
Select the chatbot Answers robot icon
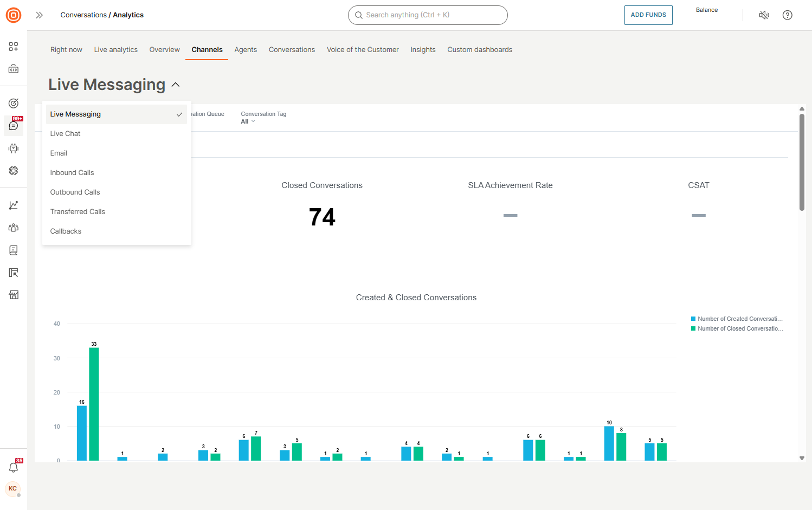(13, 148)
